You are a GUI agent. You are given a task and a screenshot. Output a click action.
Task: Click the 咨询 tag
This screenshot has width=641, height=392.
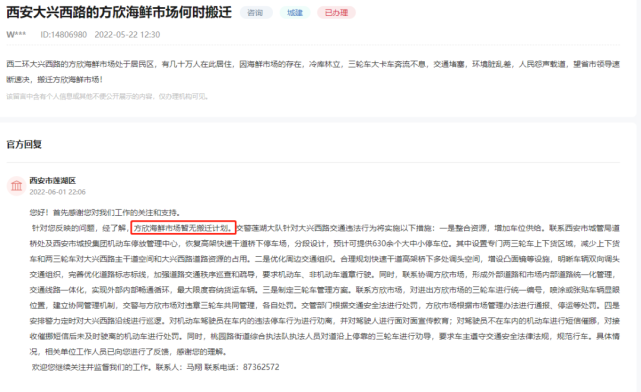[256, 13]
